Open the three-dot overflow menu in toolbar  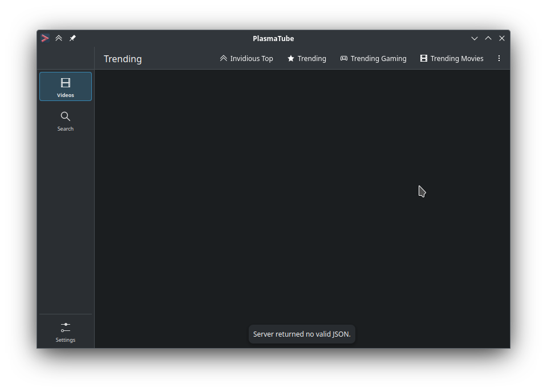tap(499, 59)
